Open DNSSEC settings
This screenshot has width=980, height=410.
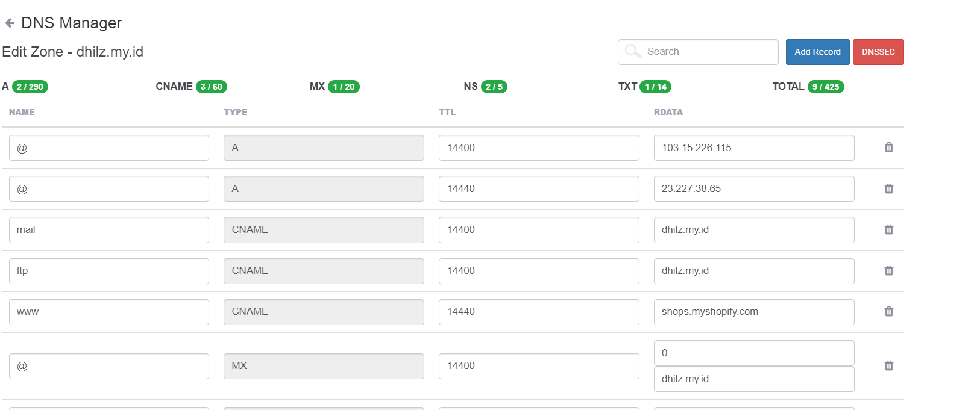(878, 52)
